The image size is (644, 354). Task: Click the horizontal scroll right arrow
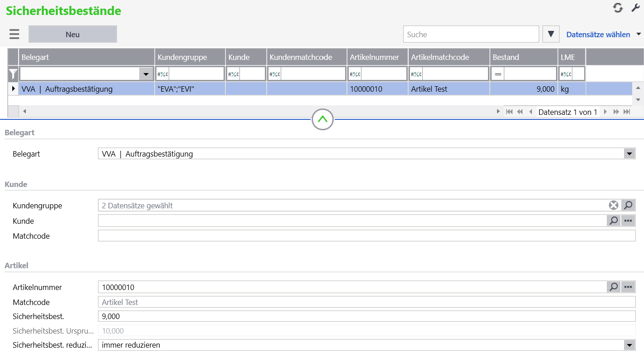[498, 111]
